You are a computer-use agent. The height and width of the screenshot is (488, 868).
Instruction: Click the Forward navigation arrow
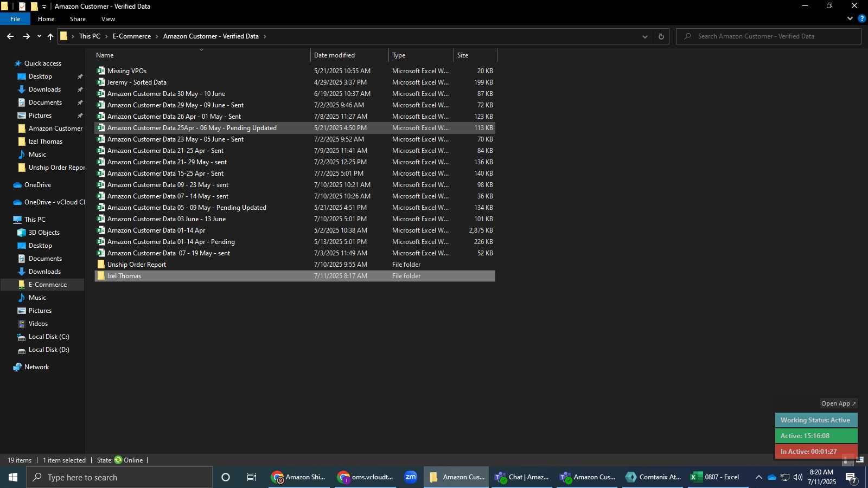pyautogui.click(x=26, y=36)
